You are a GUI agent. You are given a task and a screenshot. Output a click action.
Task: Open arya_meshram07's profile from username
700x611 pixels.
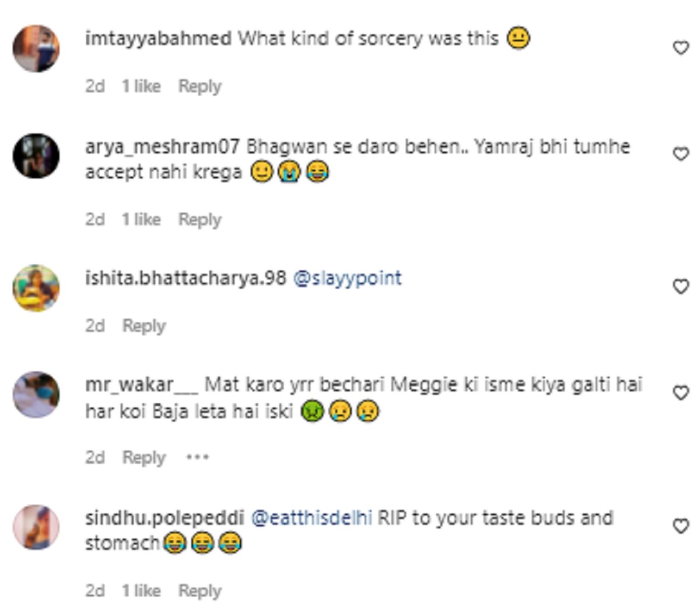[162, 146]
